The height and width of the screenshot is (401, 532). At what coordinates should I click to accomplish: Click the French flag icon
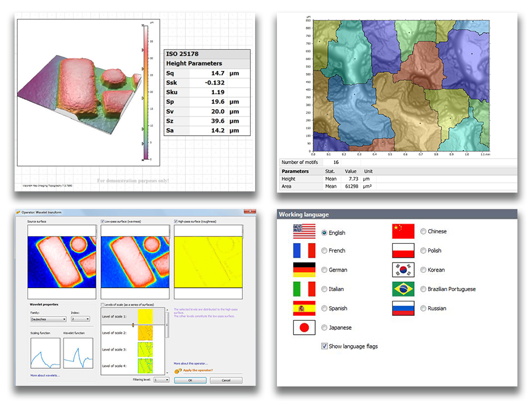point(304,250)
